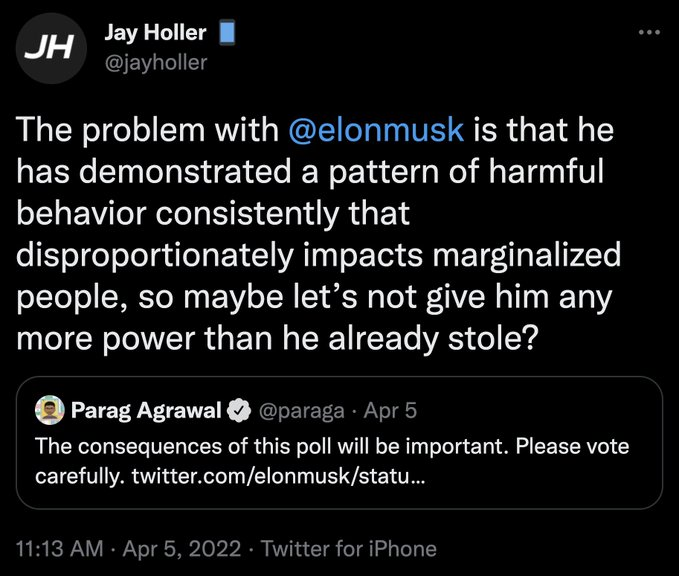Open the three-dot more options menu

[649, 33]
